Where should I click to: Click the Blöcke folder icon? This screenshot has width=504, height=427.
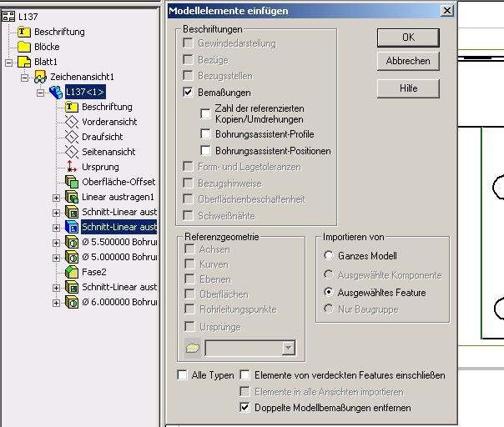[x=24, y=47]
